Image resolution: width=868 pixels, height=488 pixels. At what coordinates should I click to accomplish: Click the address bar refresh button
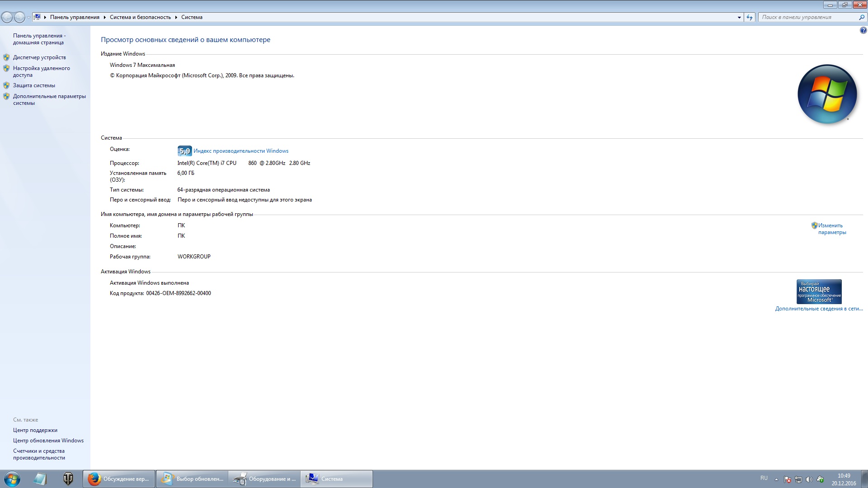pos(750,17)
